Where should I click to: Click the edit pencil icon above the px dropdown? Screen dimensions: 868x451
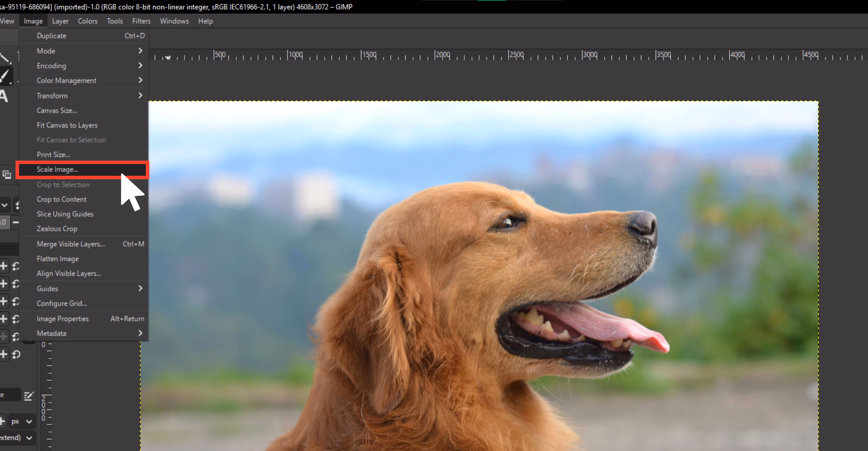pyautogui.click(x=29, y=396)
